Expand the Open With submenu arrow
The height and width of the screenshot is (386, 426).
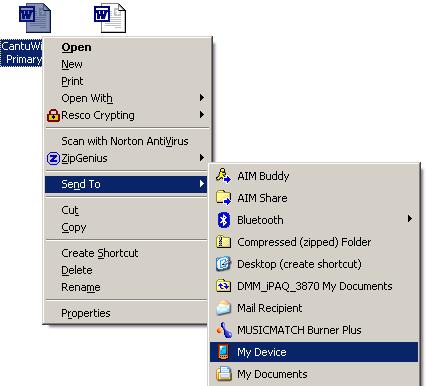coord(201,98)
